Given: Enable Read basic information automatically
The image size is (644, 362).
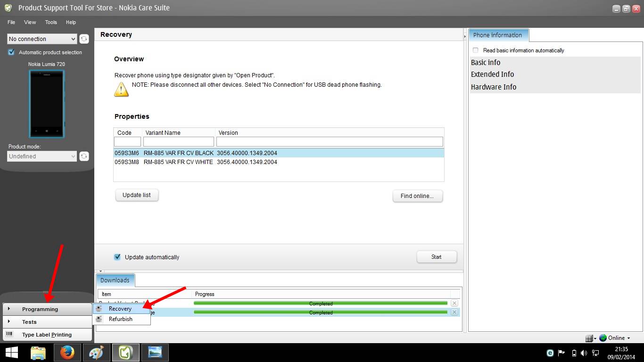Looking at the screenshot, I should [475, 50].
